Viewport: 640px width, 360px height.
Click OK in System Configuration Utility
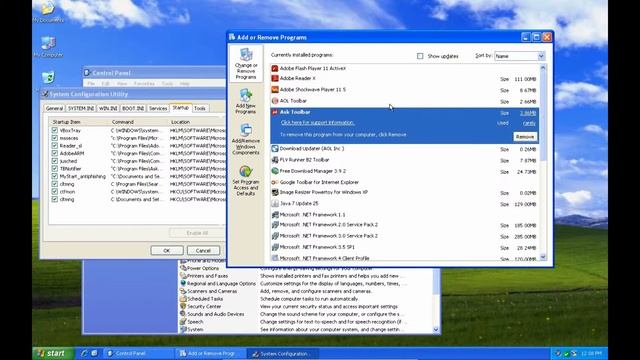point(167,251)
